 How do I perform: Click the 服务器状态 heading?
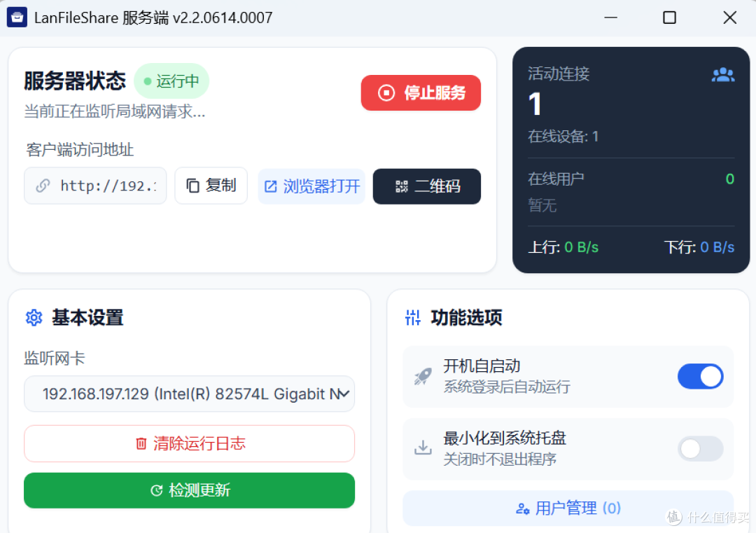coord(75,81)
